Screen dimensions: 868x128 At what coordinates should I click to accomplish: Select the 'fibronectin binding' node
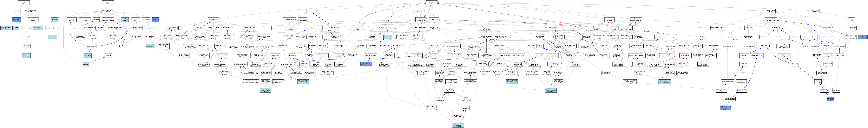pyautogui.click(x=16, y=28)
